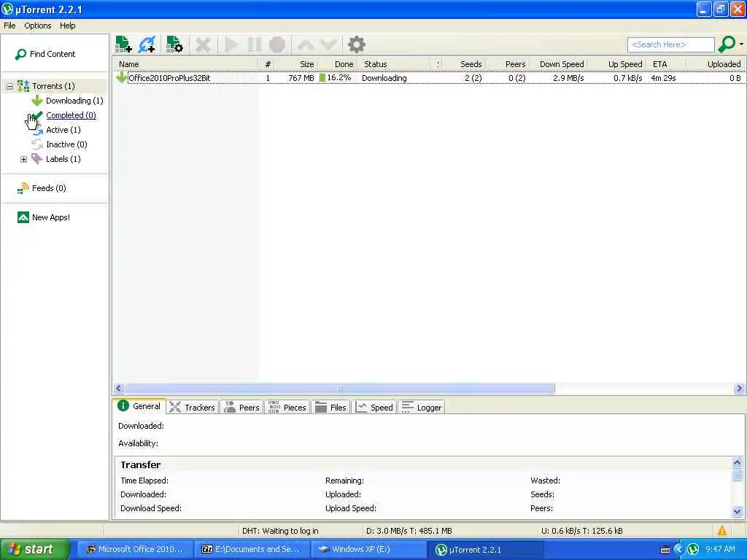Open the Help menu
This screenshot has height=560, width=747.
[x=68, y=26]
